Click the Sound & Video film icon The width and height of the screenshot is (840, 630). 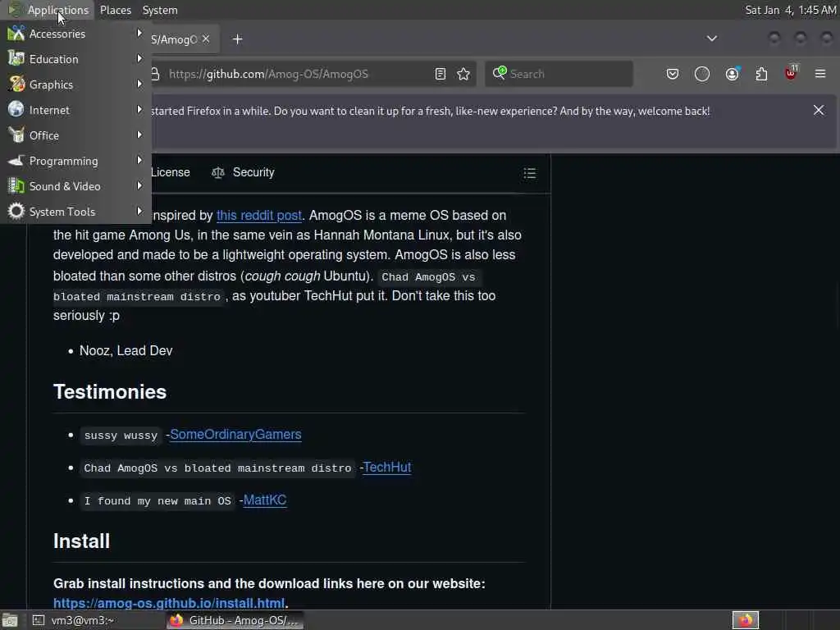(16, 186)
